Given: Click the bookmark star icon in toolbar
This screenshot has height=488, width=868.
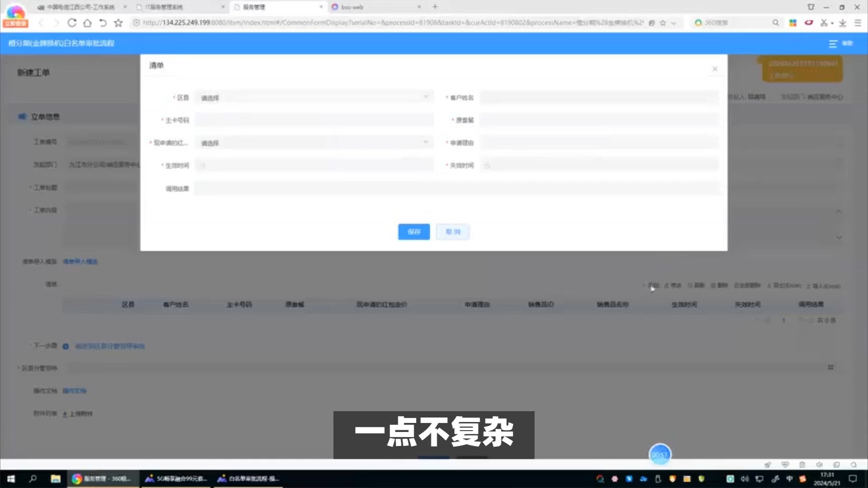Looking at the screenshot, I should (118, 23).
